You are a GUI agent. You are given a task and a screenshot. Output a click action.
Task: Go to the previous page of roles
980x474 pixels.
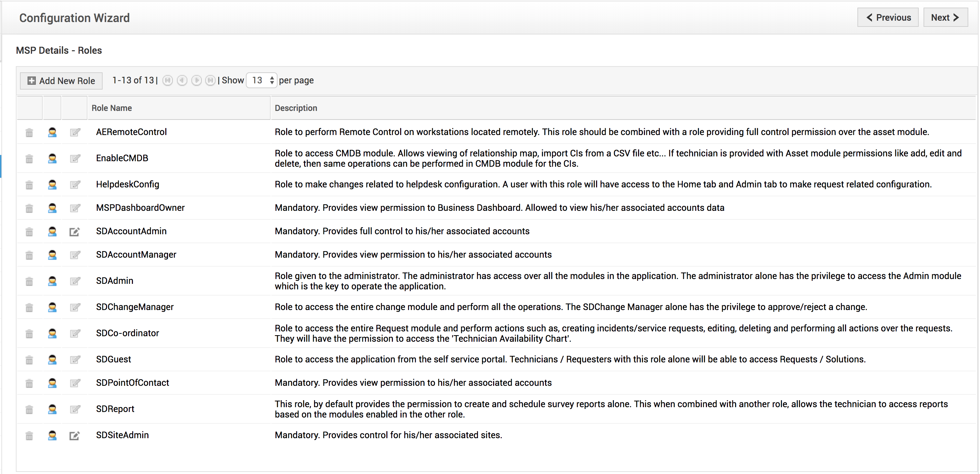(182, 80)
